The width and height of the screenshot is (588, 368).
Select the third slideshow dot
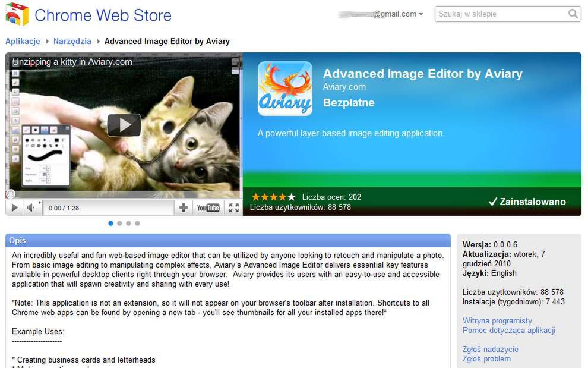click(129, 223)
